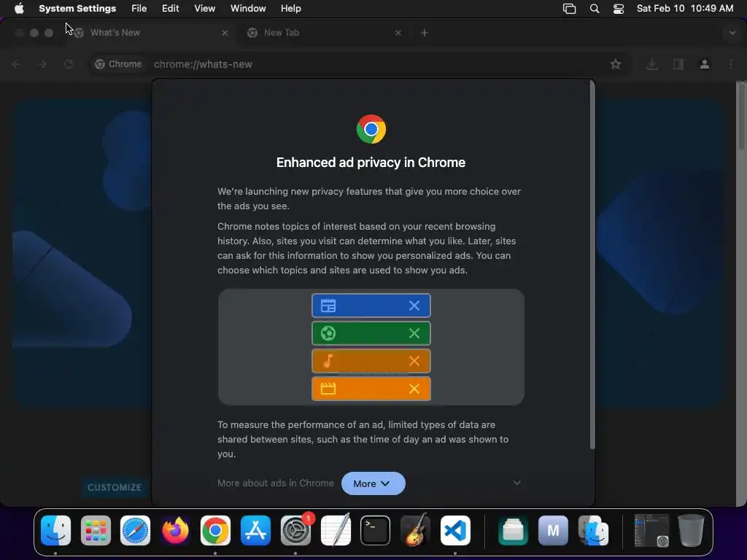Open Safari from the Dock
The image size is (747, 560).
(x=135, y=531)
